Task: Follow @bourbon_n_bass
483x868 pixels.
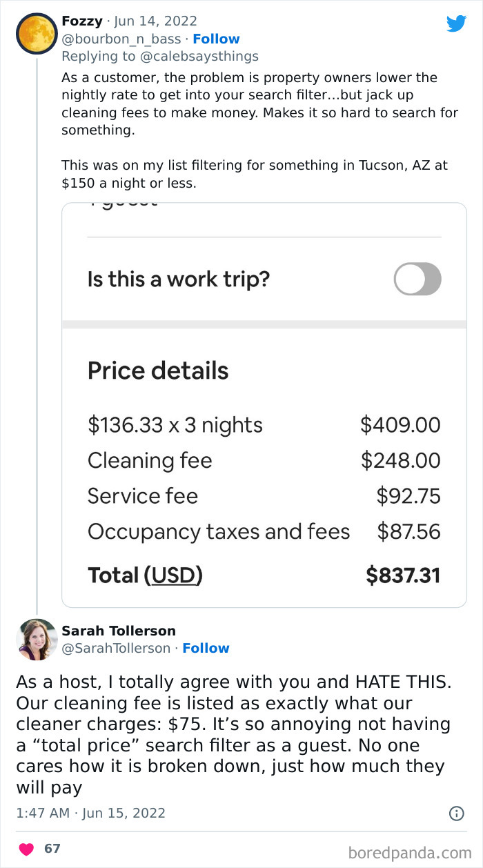Action: point(216,39)
